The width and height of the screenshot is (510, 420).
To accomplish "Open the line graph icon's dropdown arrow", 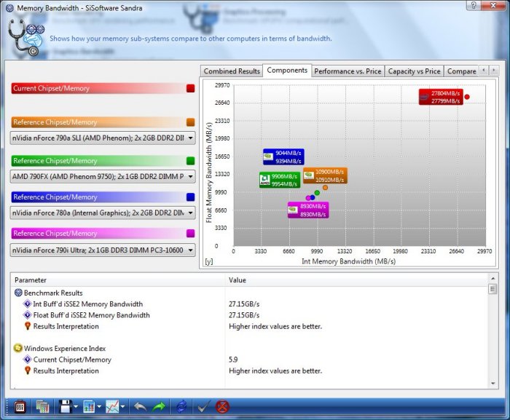I will pos(122,407).
